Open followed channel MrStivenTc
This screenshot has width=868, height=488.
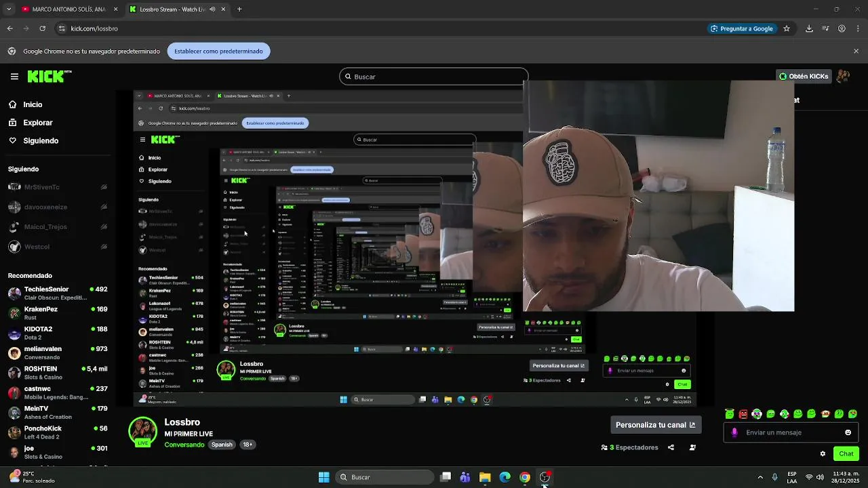[58, 187]
